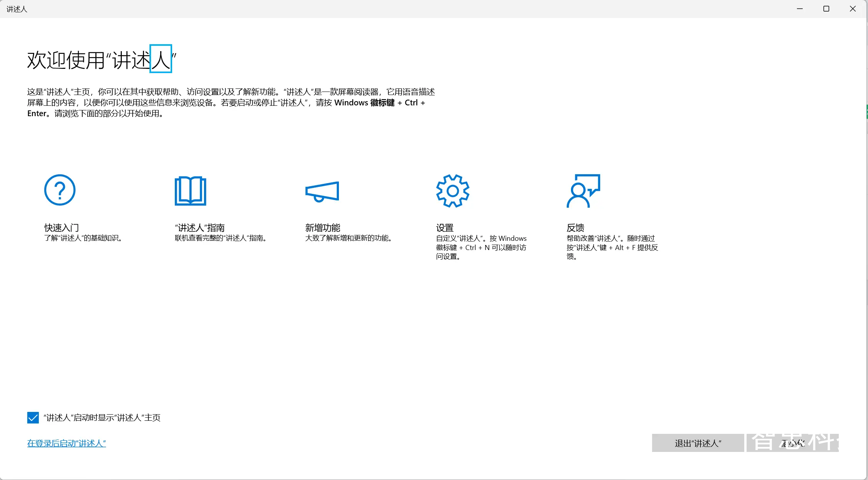The width and height of the screenshot is (868, 480).
Task: Open the 新增功能 megaphone icon
Action: pyautogui.click(x=322, y=192)
